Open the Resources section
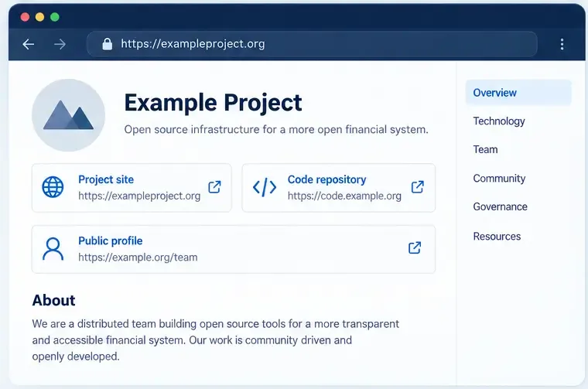 497,237
